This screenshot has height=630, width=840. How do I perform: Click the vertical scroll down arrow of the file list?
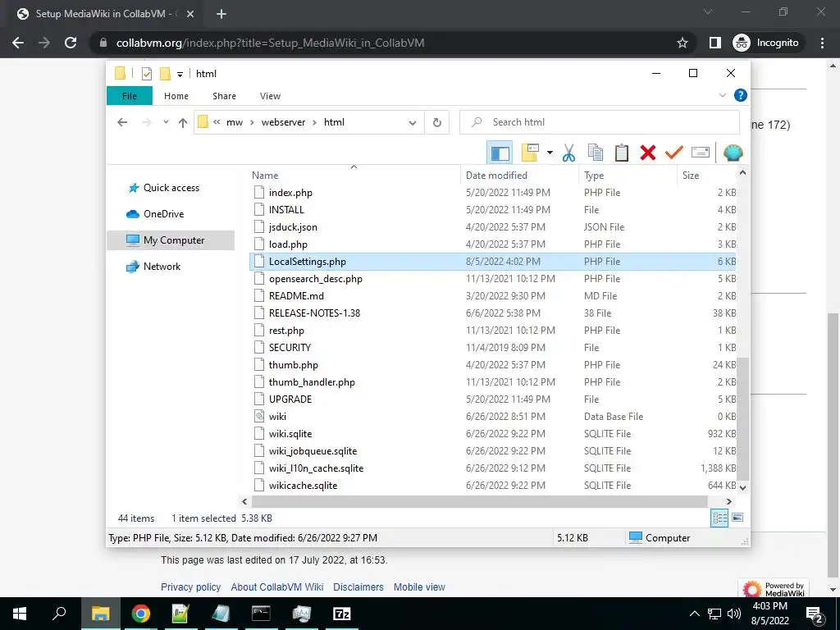[742, 487]
